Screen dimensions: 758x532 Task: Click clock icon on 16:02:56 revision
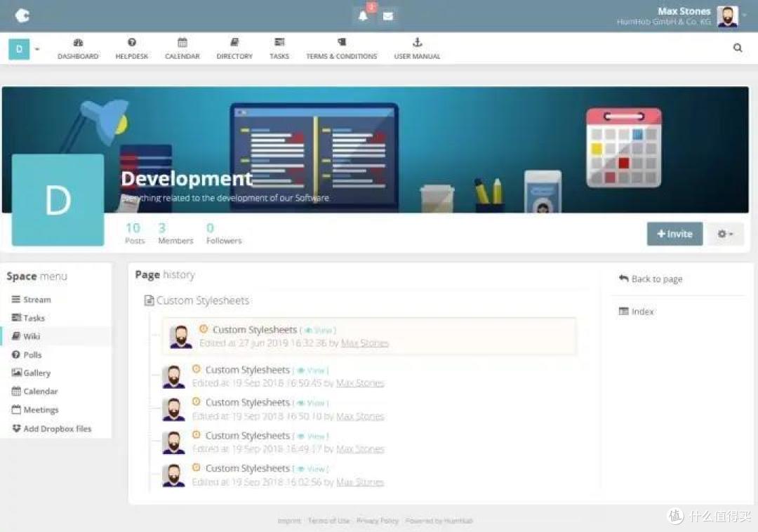[x=197, y=467]
